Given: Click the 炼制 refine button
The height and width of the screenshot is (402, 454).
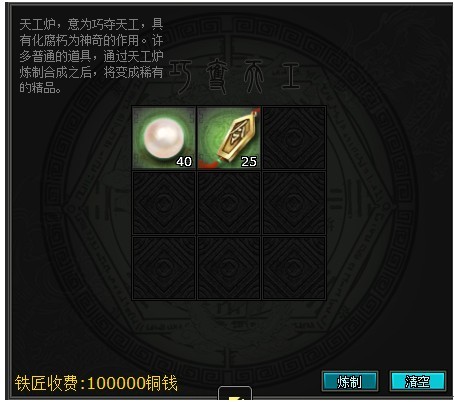Looking at the screenshot, I should [350, 381].
